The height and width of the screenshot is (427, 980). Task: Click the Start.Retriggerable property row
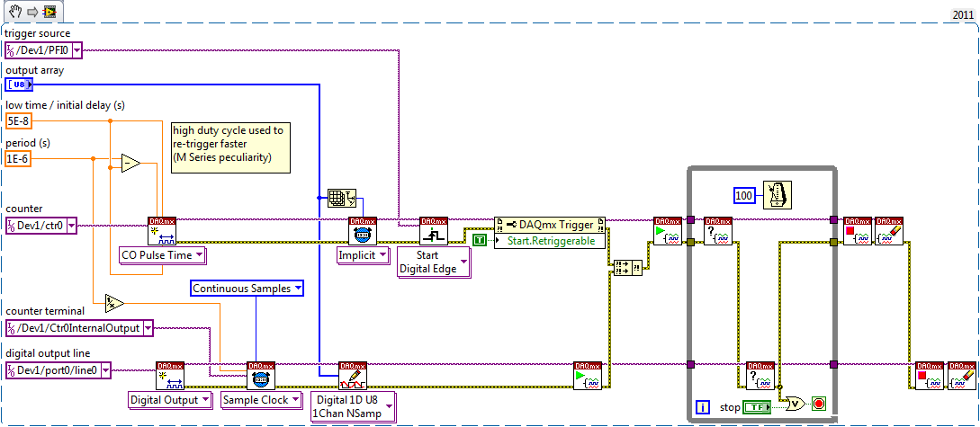(x=549, y=241)
